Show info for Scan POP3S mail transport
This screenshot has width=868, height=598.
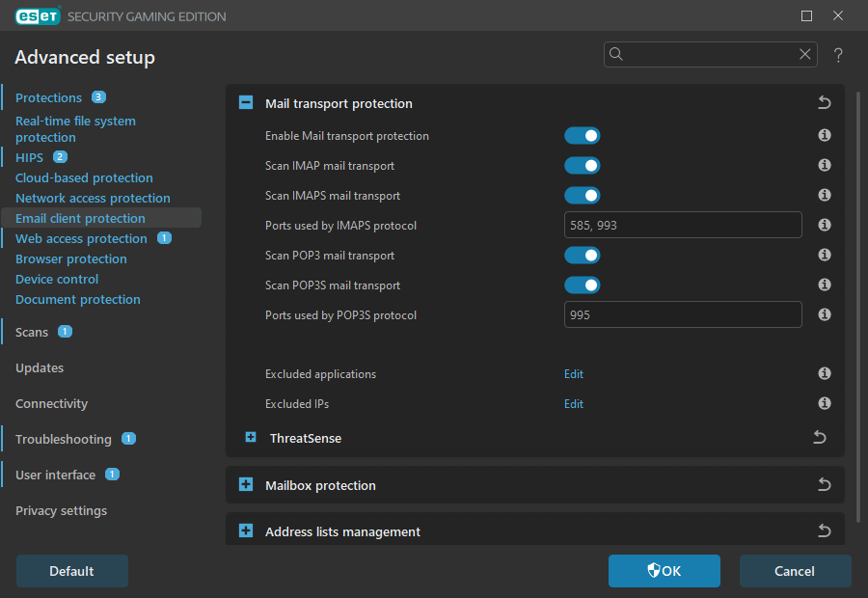tap(825, 285)
